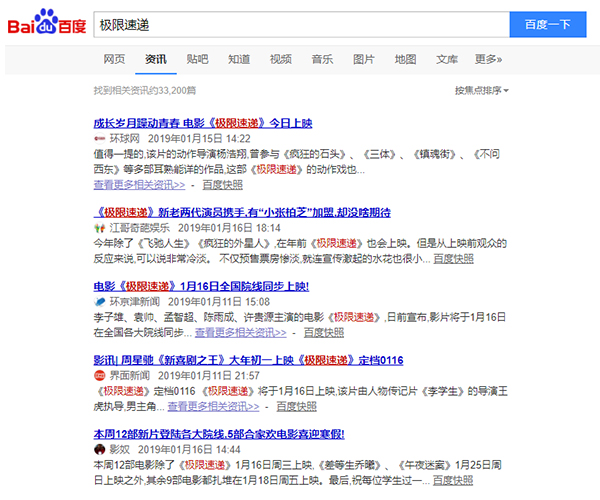Viewport: 600px width, 500px height.
Task: Go to the 图片 tab
Action: [363, 59]
